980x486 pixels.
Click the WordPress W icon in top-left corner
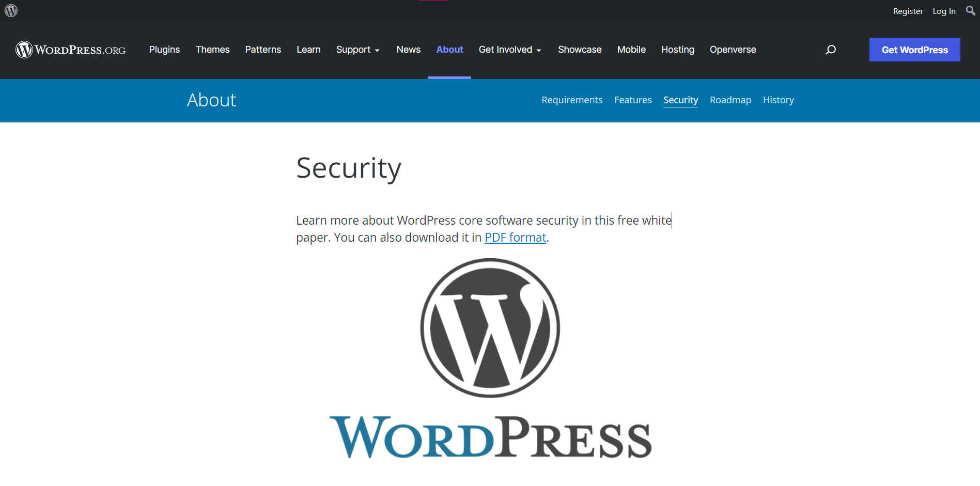[x=11, y=10]
